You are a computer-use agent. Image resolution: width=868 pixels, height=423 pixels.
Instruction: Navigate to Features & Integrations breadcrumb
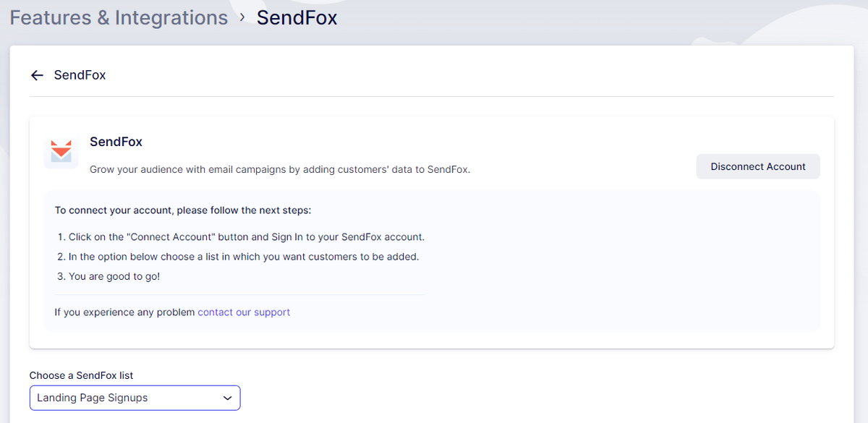118,17
